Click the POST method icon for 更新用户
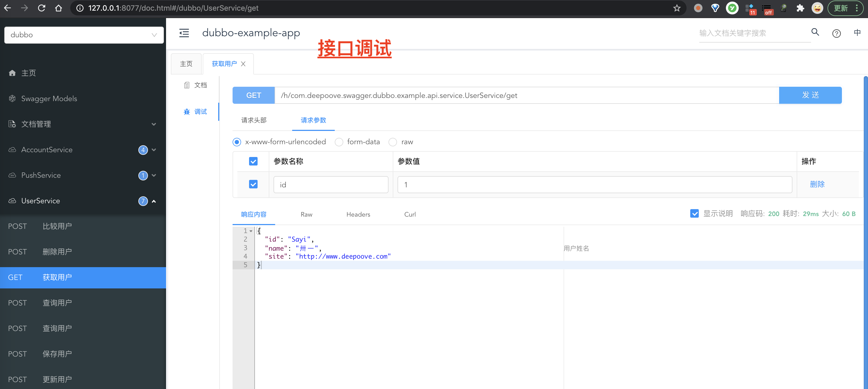The width and height of the screenshot is (868, 389). (17, 379)
